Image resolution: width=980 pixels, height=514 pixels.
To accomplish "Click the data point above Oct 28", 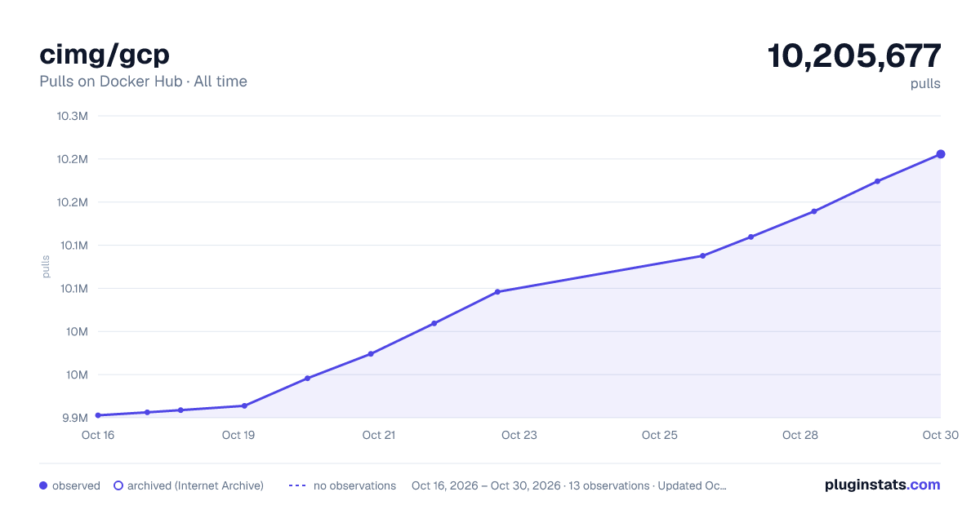I will [814, 211].
